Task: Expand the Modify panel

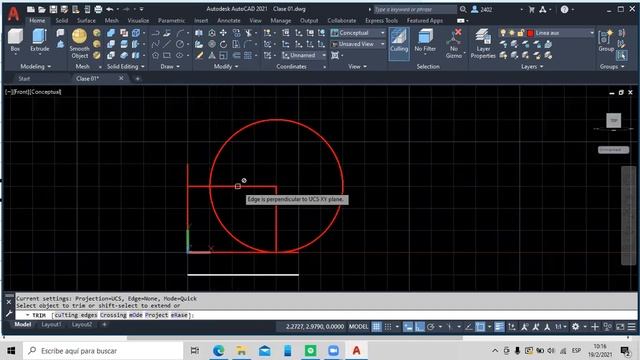Action: point(226,66)
